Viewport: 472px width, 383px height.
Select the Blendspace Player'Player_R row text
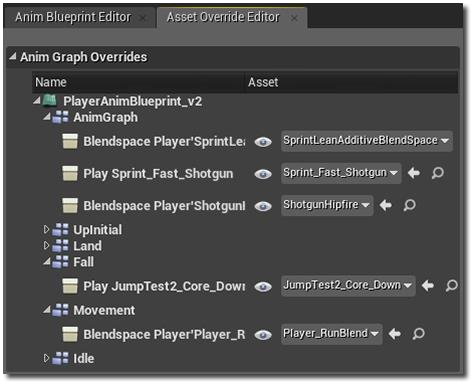click(x=164, y=334)
